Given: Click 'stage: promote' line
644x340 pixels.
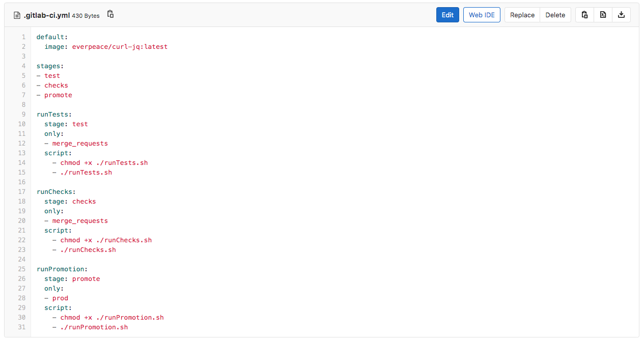Looking at the screenshot, I should coord(72,279).
